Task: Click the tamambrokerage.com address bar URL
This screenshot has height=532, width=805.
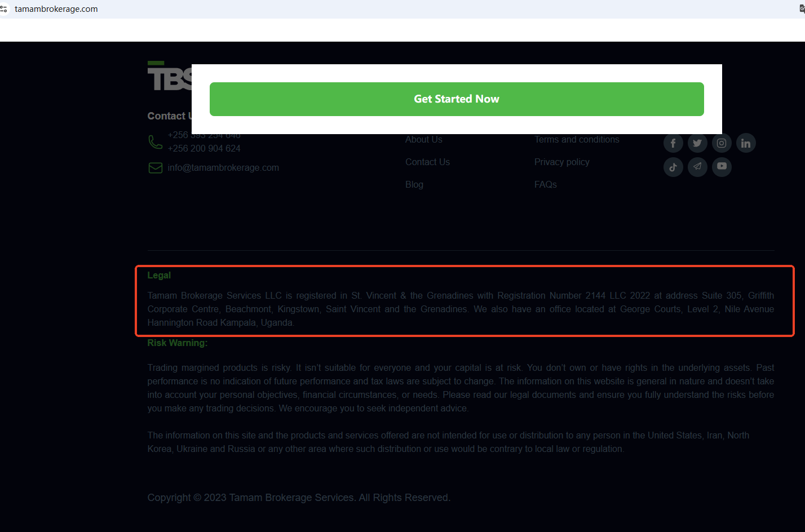Action: tap(56, 9)
